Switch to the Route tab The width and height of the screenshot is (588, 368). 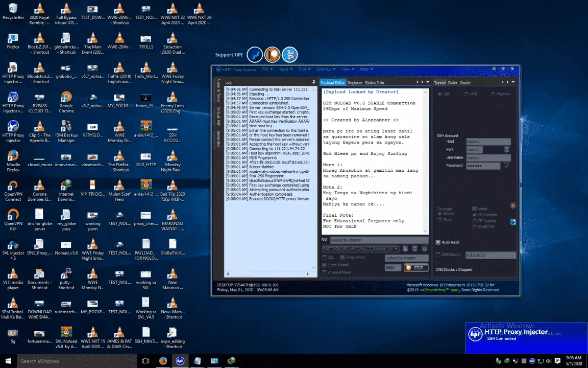[x=465, y=83]
